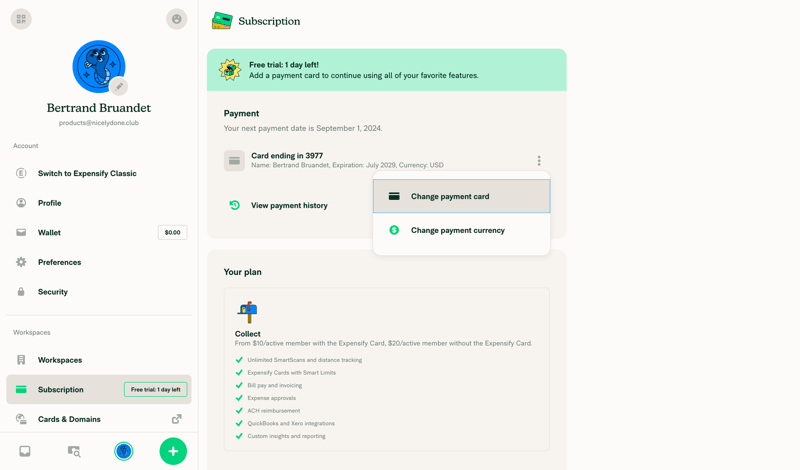Open the Wallet section
800x470 pixels.
99,233
